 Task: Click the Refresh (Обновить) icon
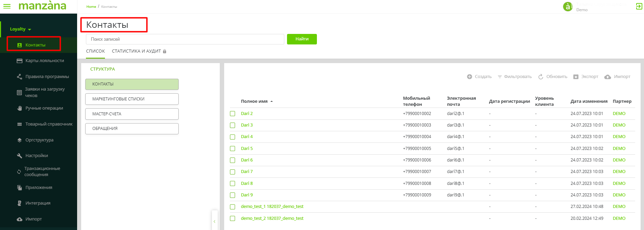541,77
